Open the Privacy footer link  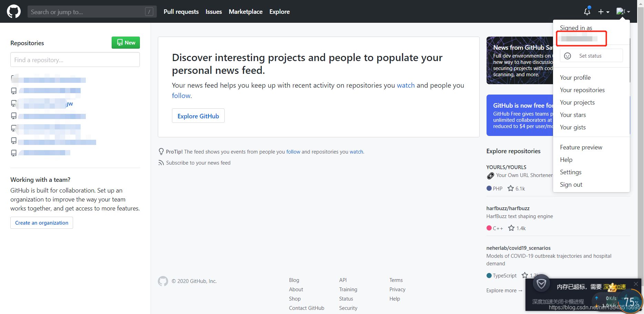pyautogui.click(x=397, y=289)
